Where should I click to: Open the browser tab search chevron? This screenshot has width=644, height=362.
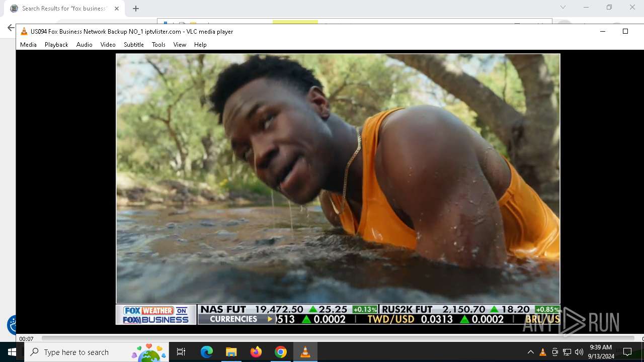(x=563, y=8)
